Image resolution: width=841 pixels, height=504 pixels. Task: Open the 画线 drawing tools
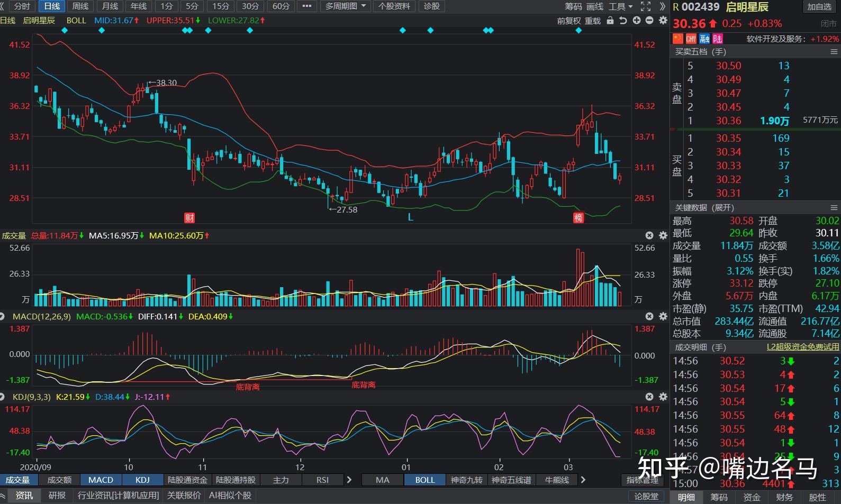pos(595,6)
